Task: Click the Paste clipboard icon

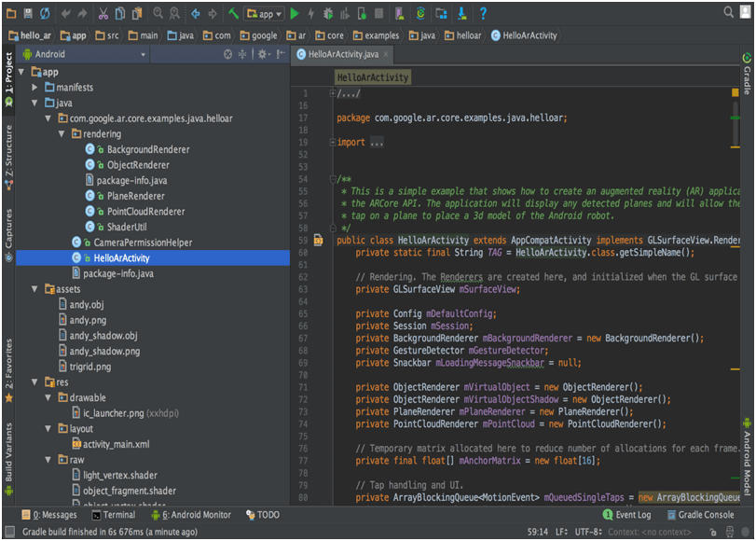Action: pos(137,13)
